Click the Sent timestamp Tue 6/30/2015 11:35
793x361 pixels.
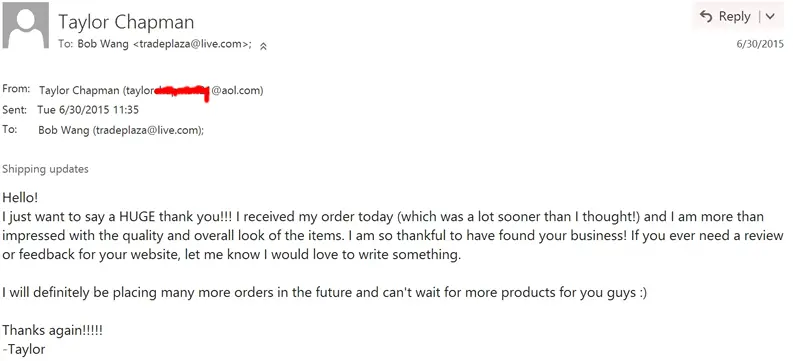[x=88, y=110]
